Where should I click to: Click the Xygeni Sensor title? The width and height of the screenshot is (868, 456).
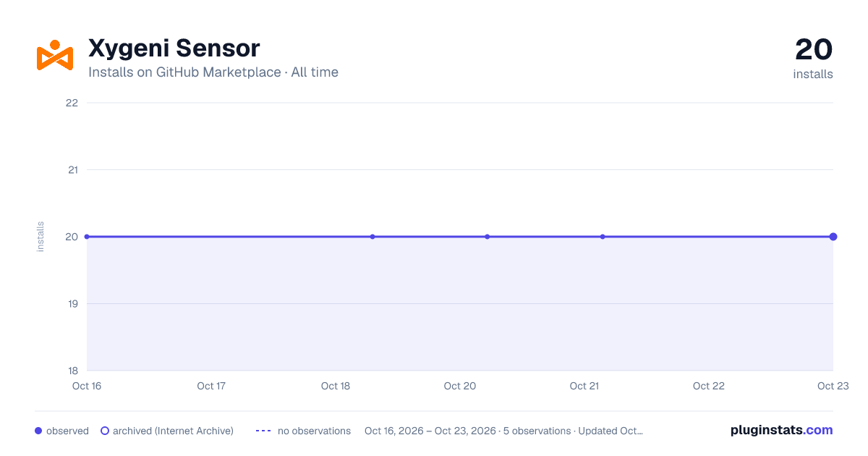click(174, 48)
